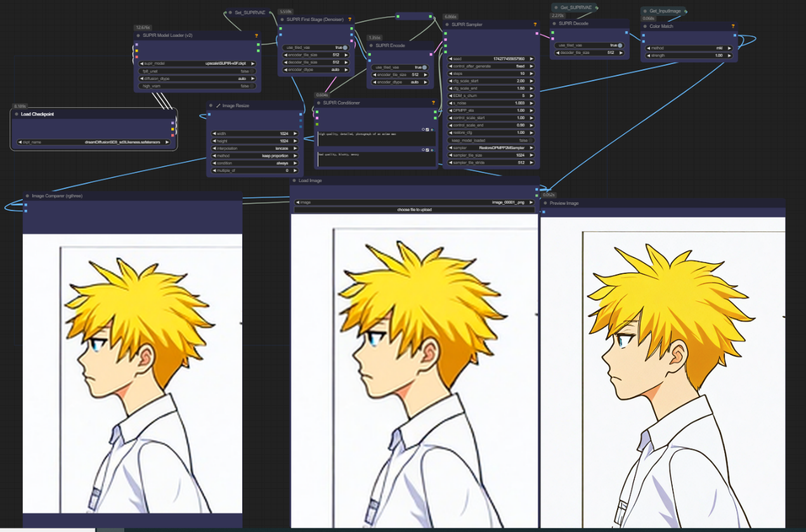The width and height of the screenshot is (806, 532).
Task: Click help icon on SUPIR Conditioner node
Action: coord(434,103)
